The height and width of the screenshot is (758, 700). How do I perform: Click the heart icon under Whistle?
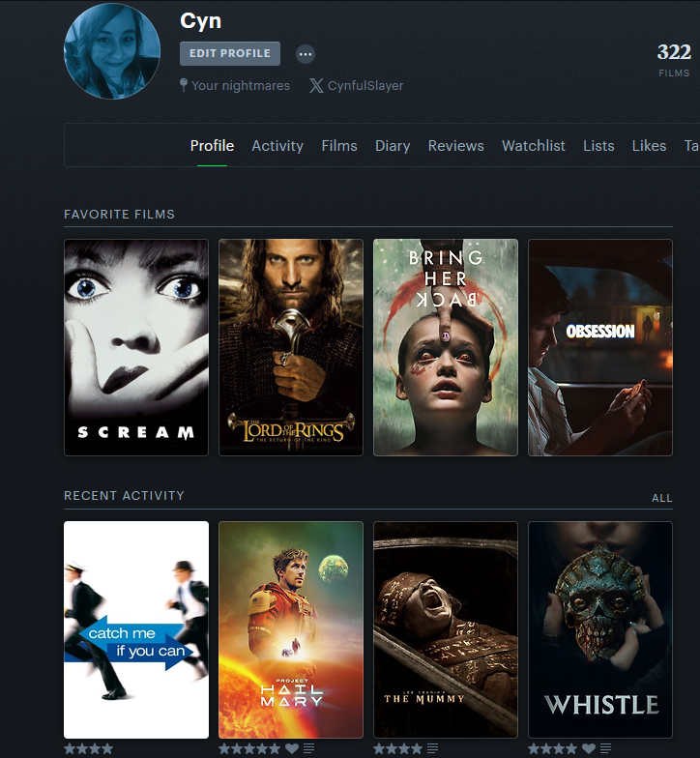coord(588,748)
